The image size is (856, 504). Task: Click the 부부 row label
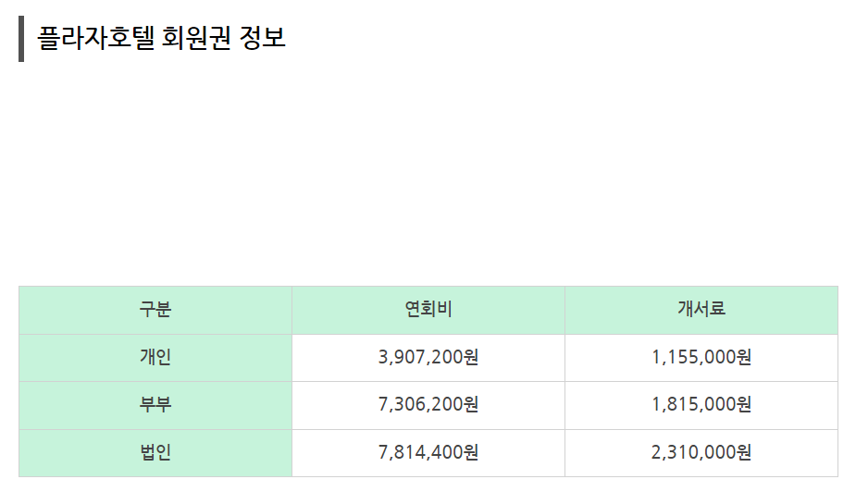155,405
